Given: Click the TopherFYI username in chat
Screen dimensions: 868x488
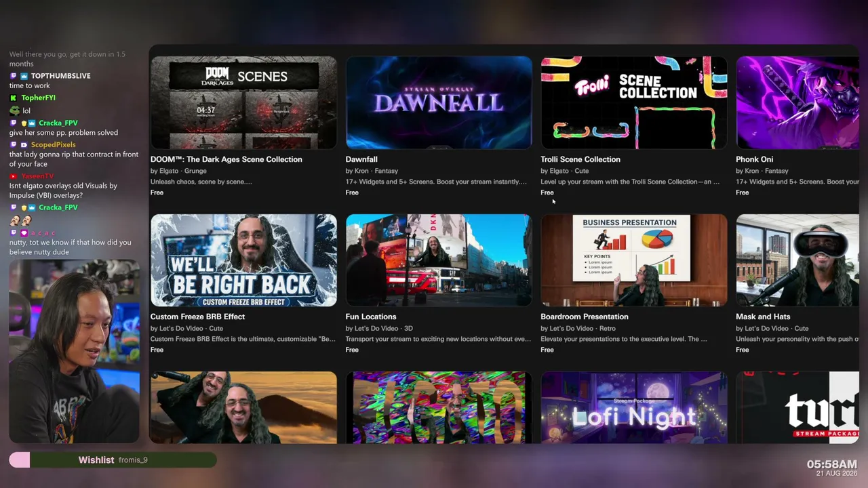Looking at the screenshot, I should tap(38, 98).
